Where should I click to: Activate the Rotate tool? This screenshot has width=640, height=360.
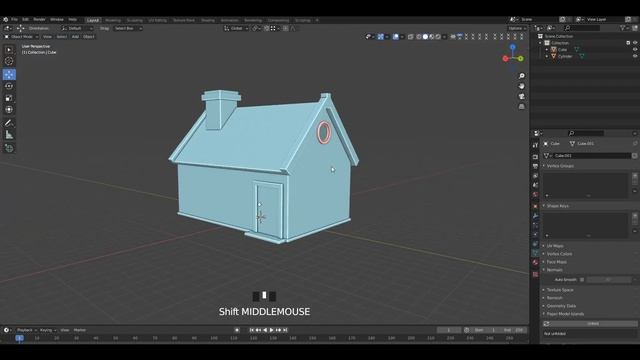(x=9, y=86)
